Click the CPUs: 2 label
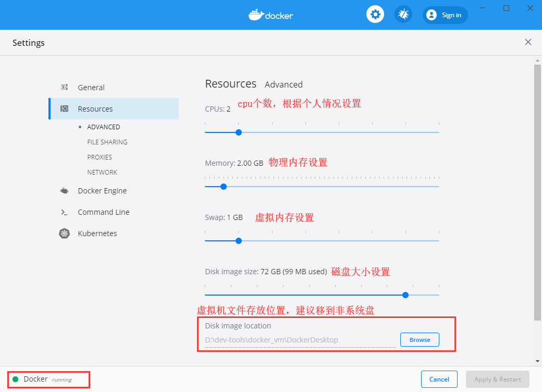 coord(218,109)
